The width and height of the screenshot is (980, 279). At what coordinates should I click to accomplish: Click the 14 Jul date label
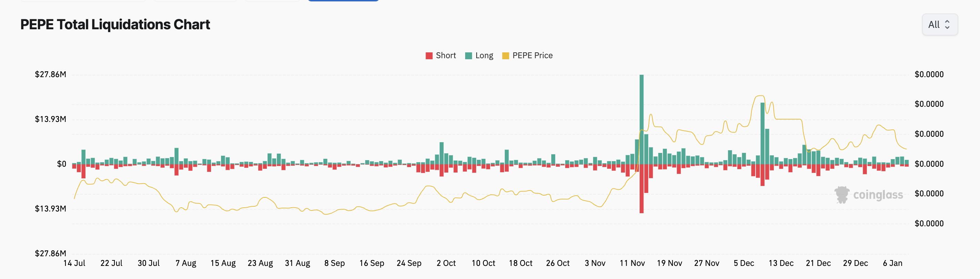[x=74, y=263]
